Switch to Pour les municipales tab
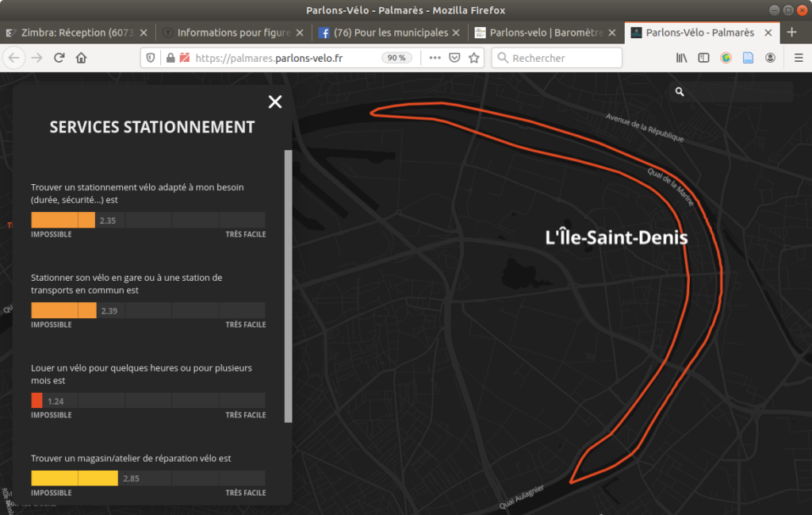812x515 pixels. [390, 33]
